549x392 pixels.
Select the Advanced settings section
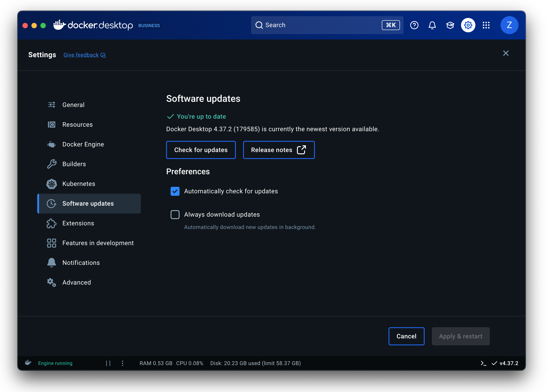[77, 282]
